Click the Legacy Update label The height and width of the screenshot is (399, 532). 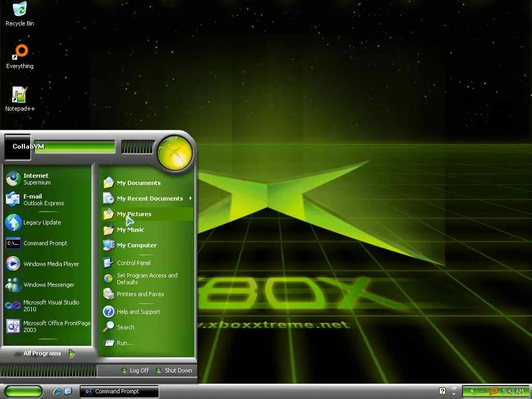click(42, 222)
